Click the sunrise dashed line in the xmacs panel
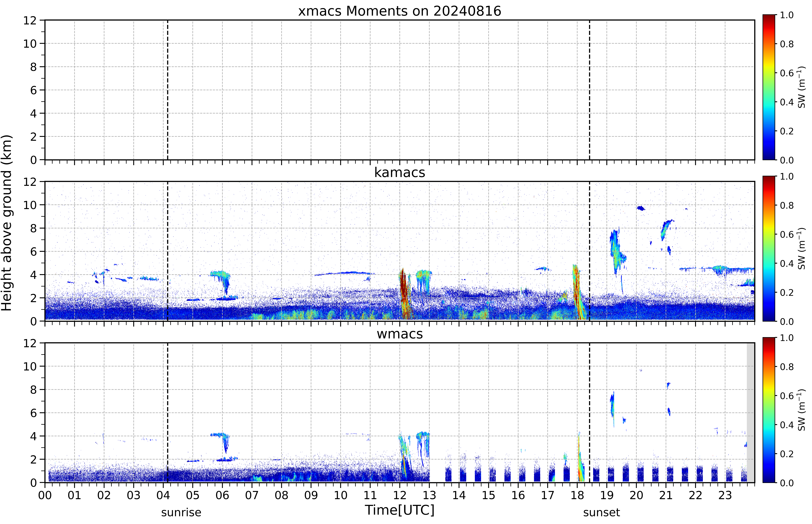Screen dimensions: 812x524 pos(168,90)
